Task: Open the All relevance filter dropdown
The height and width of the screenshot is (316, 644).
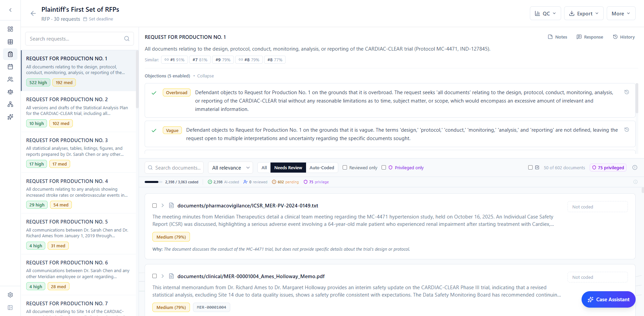Action: (x=230, y=167)
